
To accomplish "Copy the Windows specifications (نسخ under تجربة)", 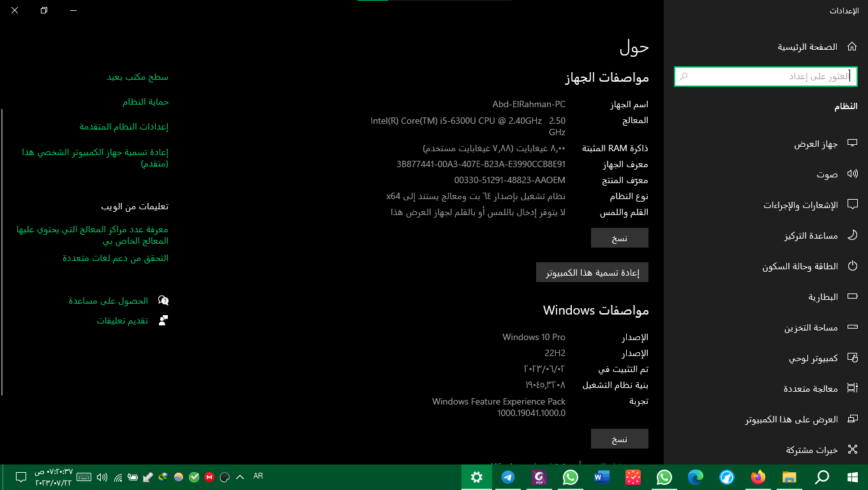I will (x=620, y=439).
